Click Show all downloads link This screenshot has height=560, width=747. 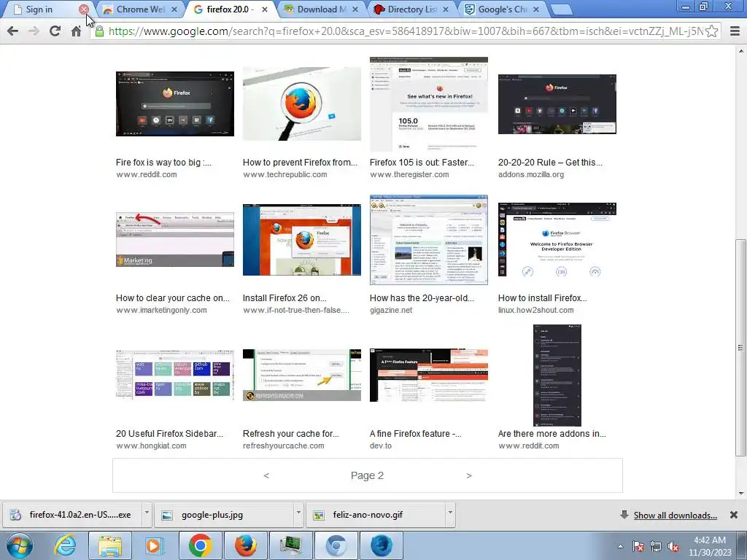(x=675, y=516)
